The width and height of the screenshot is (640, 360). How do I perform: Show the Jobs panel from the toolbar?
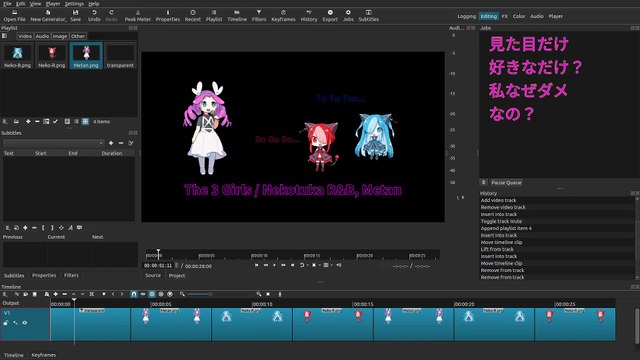(x=348, y=16)
